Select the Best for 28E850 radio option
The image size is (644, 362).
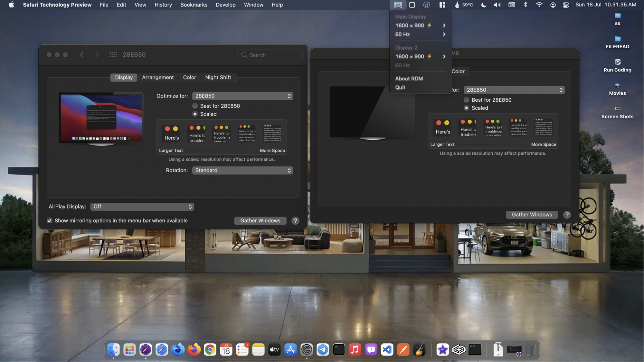[x=195, y=106]
